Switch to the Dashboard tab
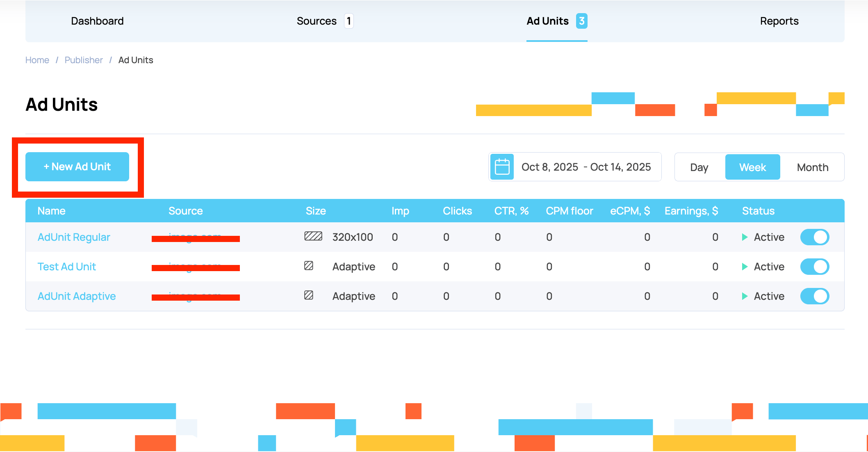This screenshot has height=452, width=868. pos(97,21)
